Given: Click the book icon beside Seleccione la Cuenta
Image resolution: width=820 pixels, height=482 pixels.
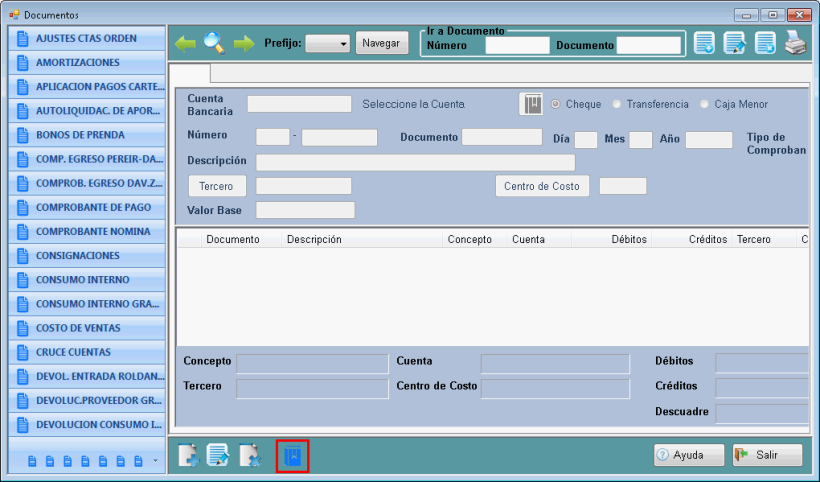Looking at the screenshot, I should click(x=531, y=104).
